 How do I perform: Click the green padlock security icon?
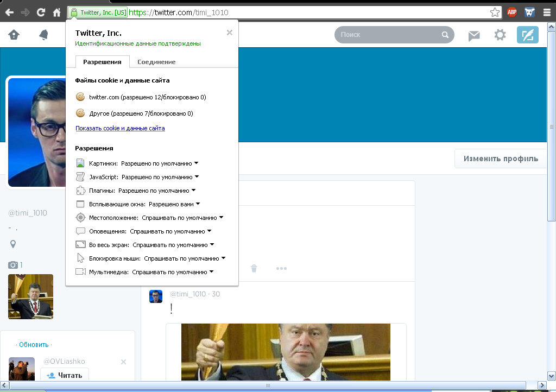click(x=74, y=13)
